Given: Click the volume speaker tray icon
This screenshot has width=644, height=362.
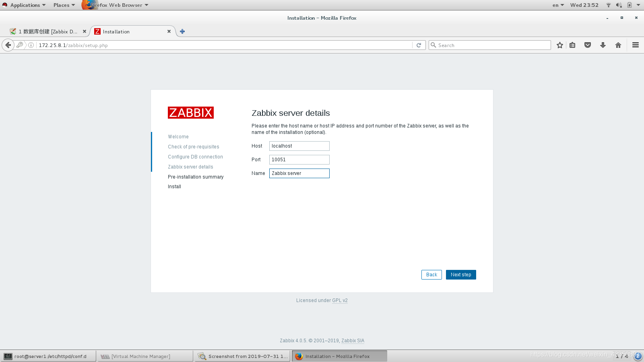Looking at the screenshot, I should pyautogui.click(x=619, y=5).
